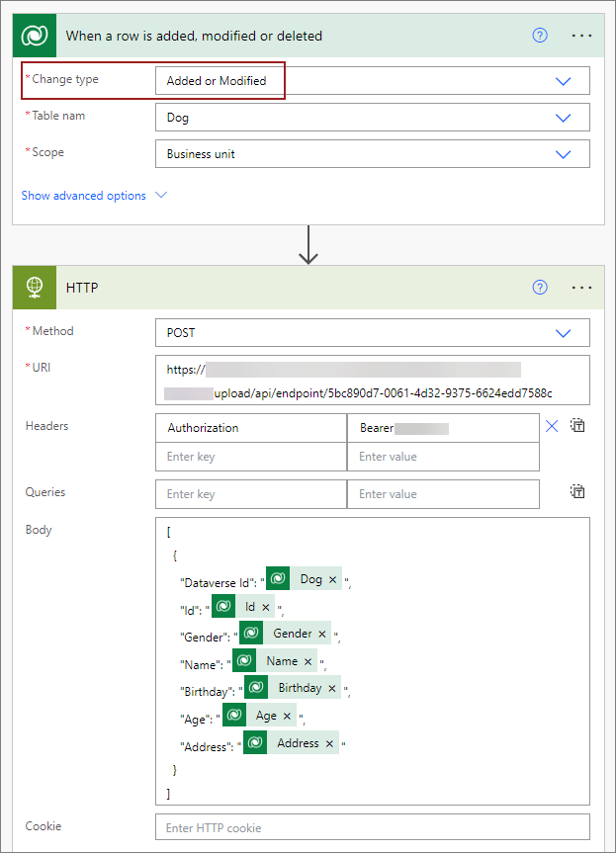The width and height of the screenshot is (616, 853).
Task: Switch Queries to text mode
Action: coord(577,491)
